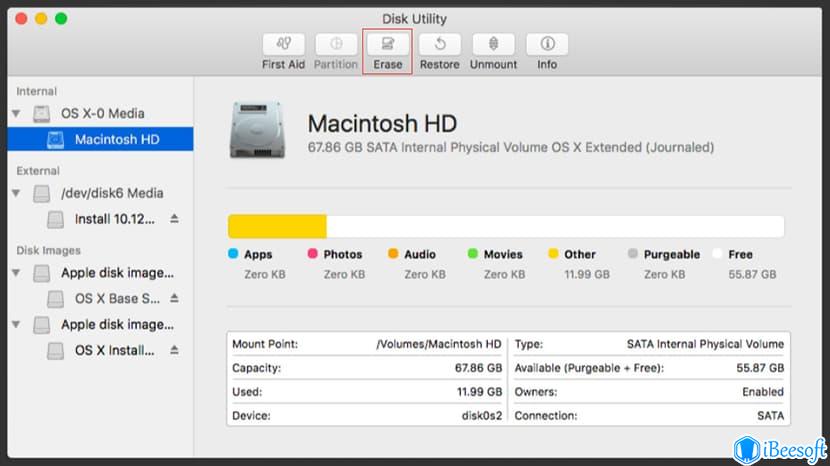Click the Macintosh HD volume icon in sidebar
Image resolution: width=830 pixels, height=466 pixels.
click(x=56, y=140)
